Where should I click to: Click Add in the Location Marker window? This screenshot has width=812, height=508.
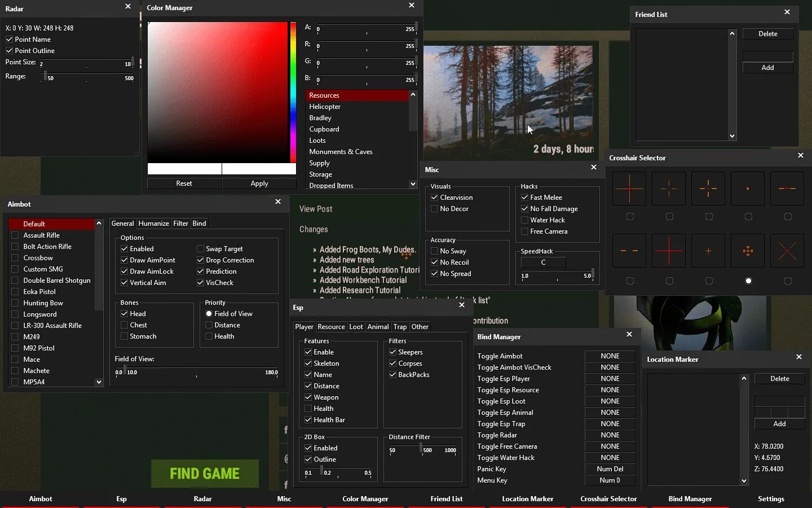(x=779, y=424)
